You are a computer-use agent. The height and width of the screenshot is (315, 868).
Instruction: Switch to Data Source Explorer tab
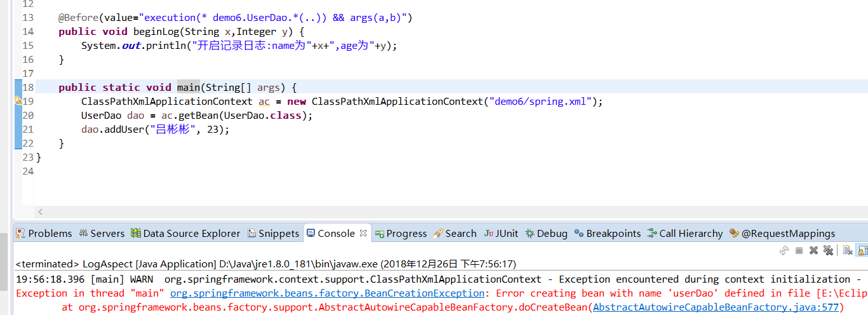(185, 233)
